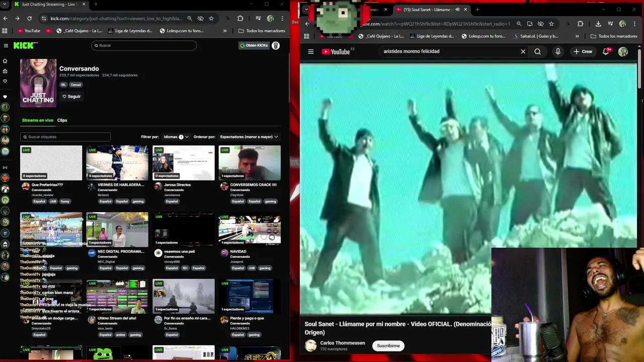Open downloads in YouTube browser window
This screenshot has width=644, height=362.
click(598, 24)
